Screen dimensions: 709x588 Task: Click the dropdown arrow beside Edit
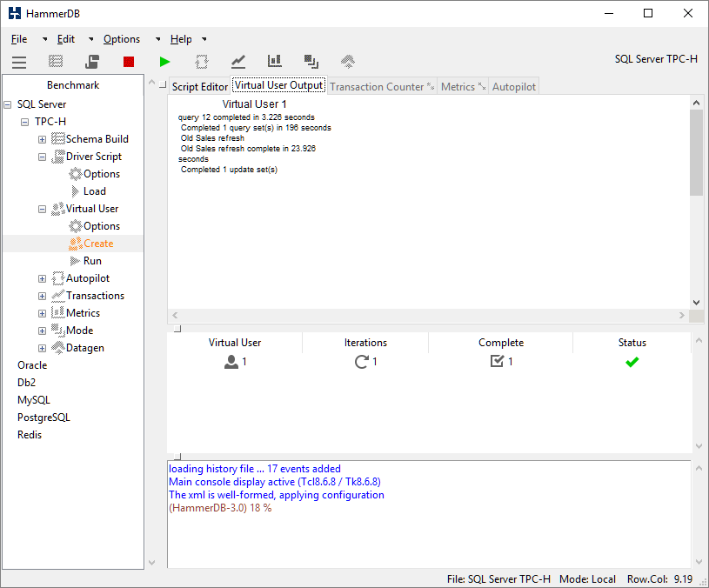90,39
